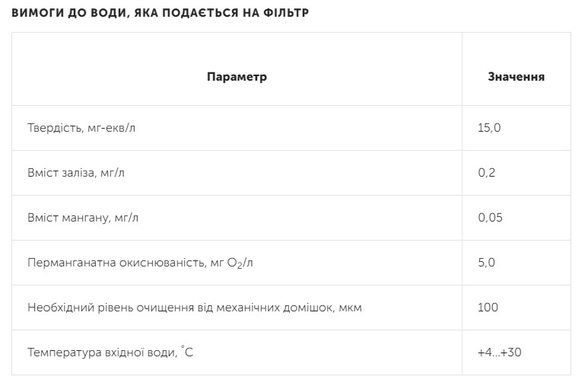Click the purification level value 100
The height and width of the screenshot is (386, 588).
coord(488,308)
